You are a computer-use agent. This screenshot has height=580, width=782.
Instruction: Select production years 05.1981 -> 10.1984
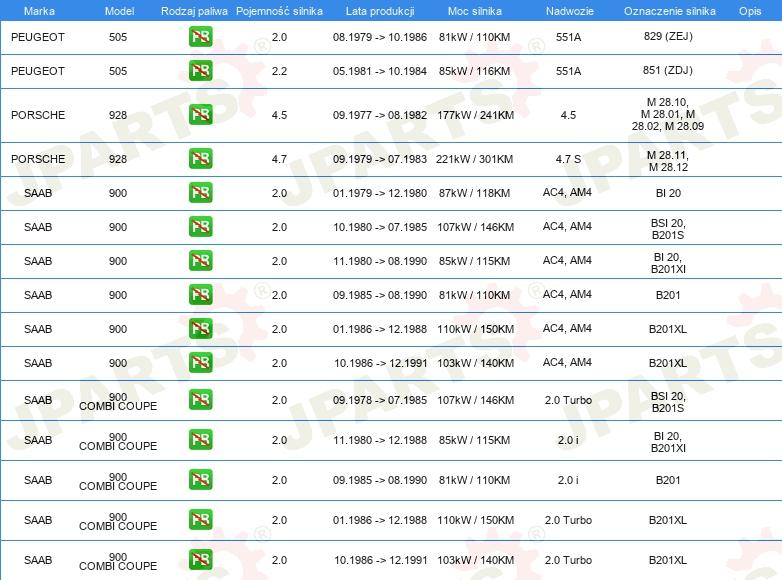point(380,71)
